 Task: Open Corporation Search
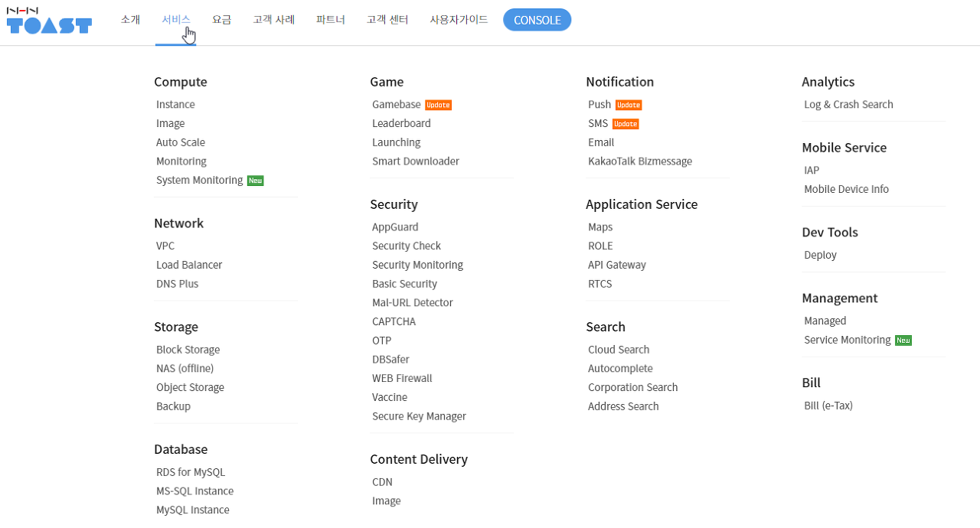click(x=633, y=388)
